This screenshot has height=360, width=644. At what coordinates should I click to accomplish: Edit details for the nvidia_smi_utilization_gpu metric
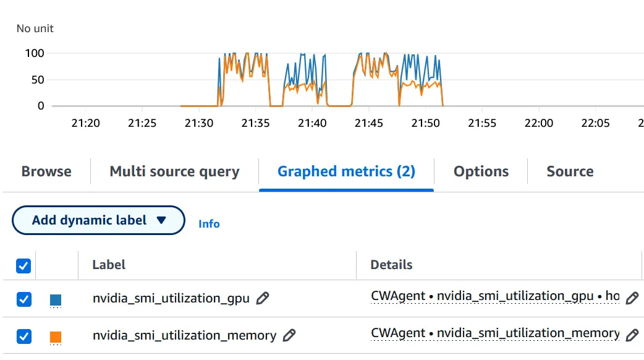tap(632, 298)
